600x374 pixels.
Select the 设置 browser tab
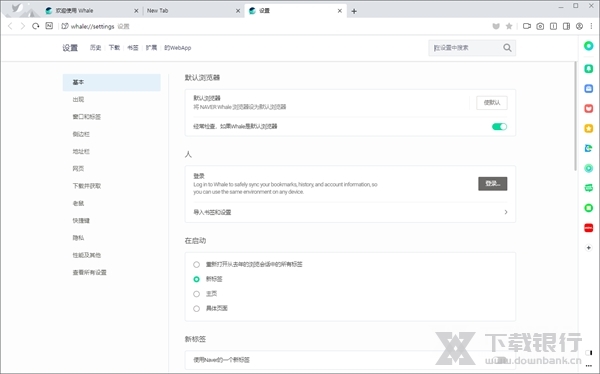click(295, 11)
